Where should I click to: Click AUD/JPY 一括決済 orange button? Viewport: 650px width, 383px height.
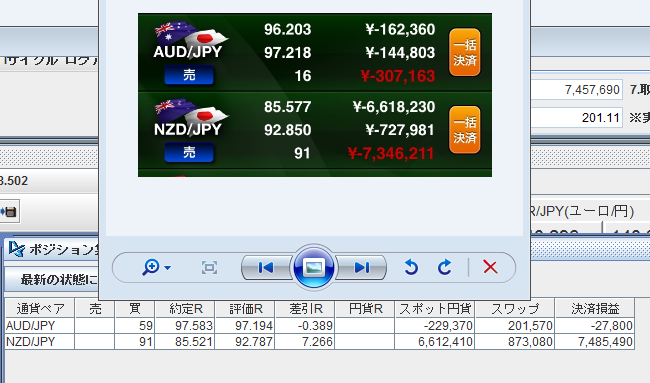coord(465,53)
